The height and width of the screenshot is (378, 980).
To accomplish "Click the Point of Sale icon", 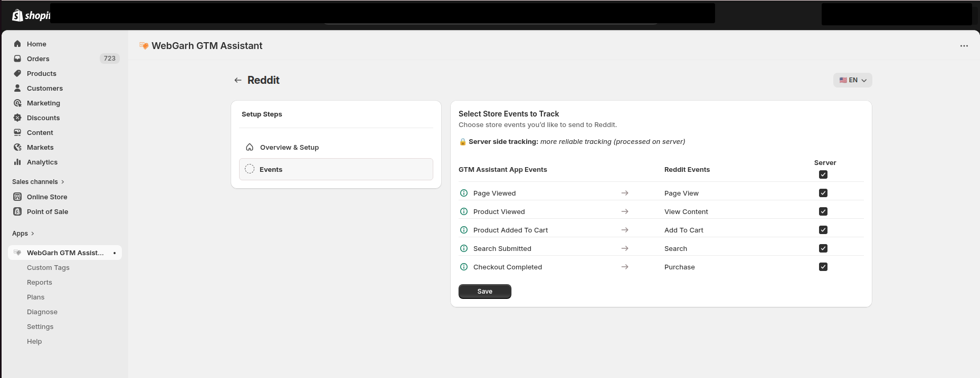I will [x=17, y=211].
